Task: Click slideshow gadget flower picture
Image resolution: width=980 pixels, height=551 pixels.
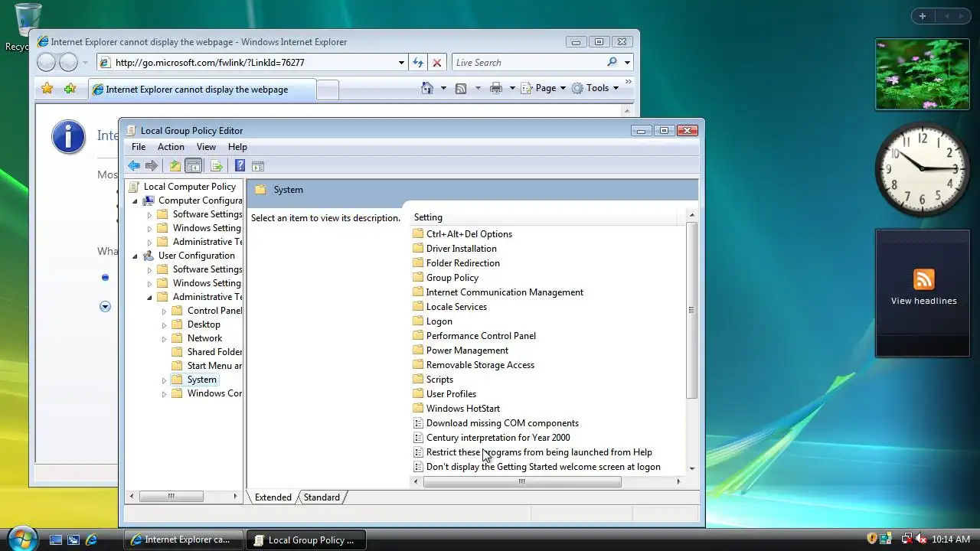Action: pos(923,74)
